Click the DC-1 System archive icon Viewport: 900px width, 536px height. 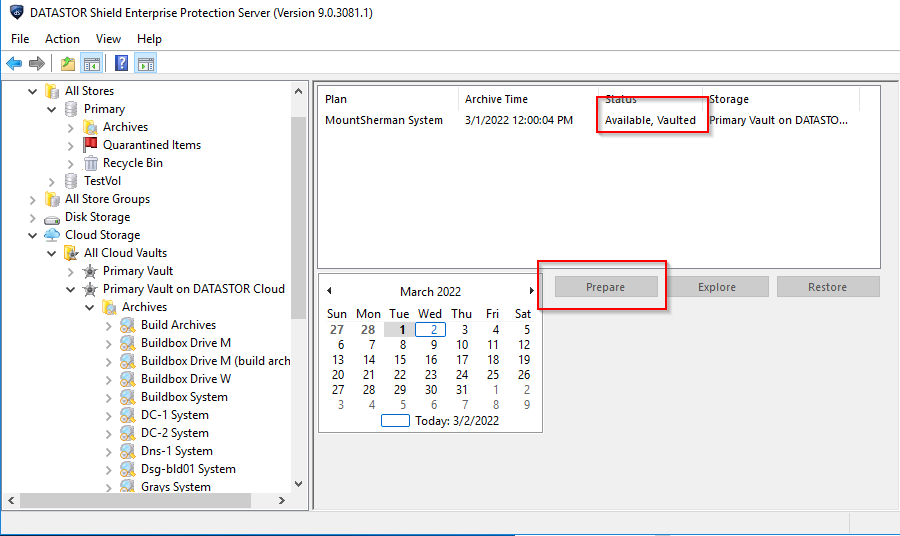(127, 415)
